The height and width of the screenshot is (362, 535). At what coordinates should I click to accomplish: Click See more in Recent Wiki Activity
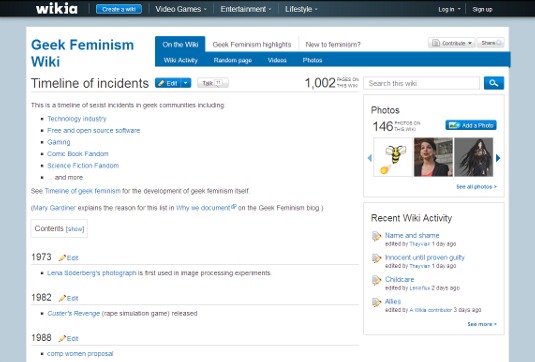tap(482, 324)
